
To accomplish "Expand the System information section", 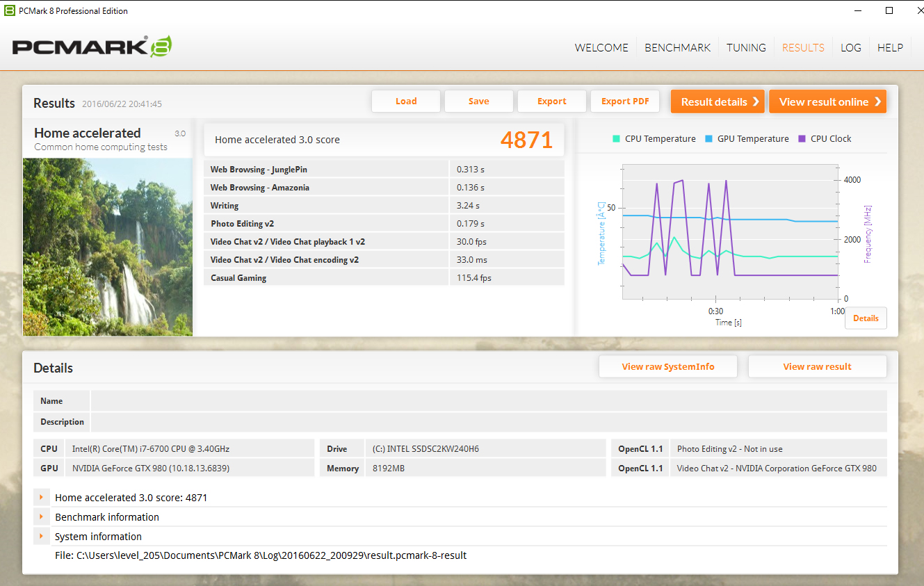I will [x=42, y=537].
